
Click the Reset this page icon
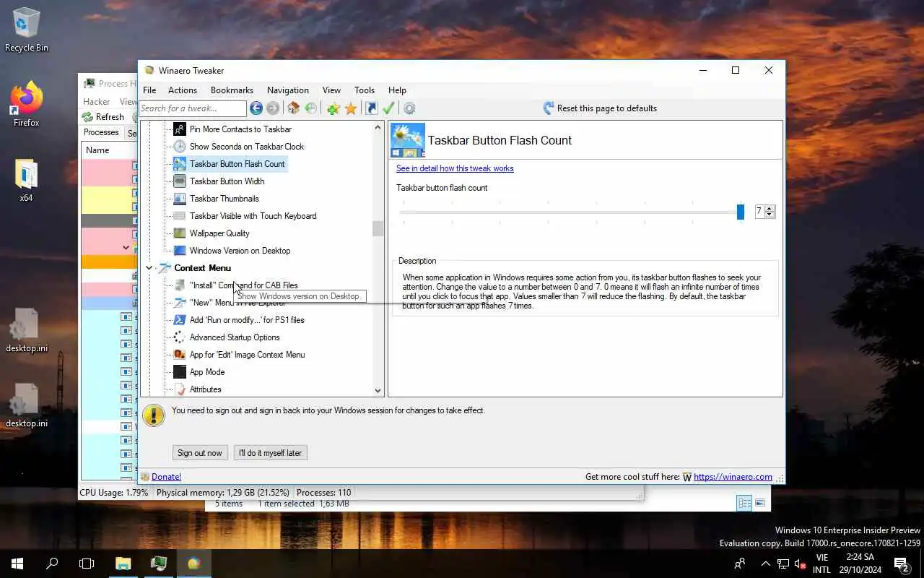pos(549,108)
